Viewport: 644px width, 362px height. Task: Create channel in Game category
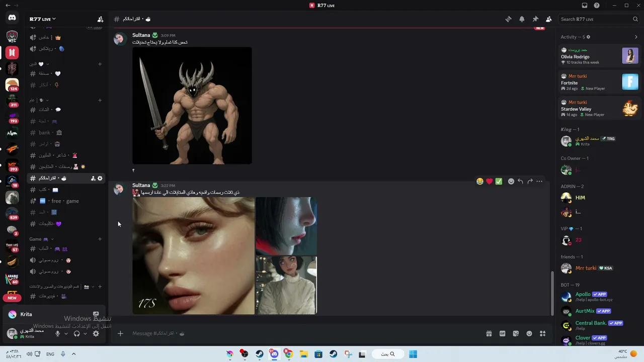pyautogui.click(x=100, y=239)
